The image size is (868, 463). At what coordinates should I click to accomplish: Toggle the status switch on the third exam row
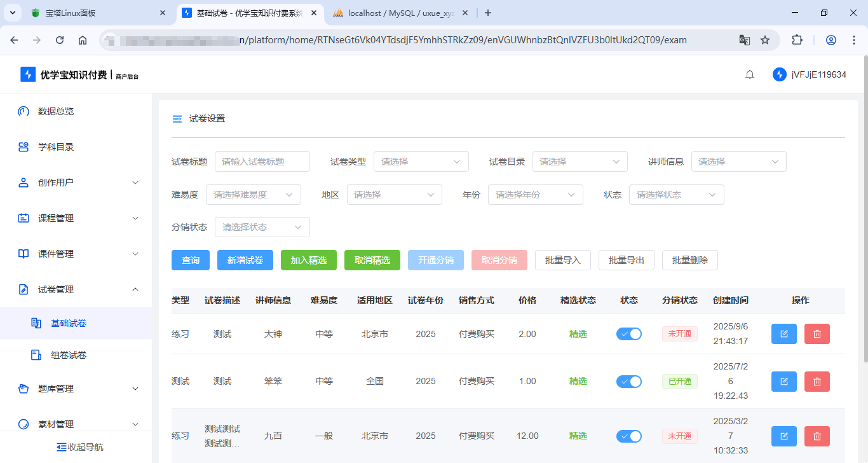[x=629, y=436]
